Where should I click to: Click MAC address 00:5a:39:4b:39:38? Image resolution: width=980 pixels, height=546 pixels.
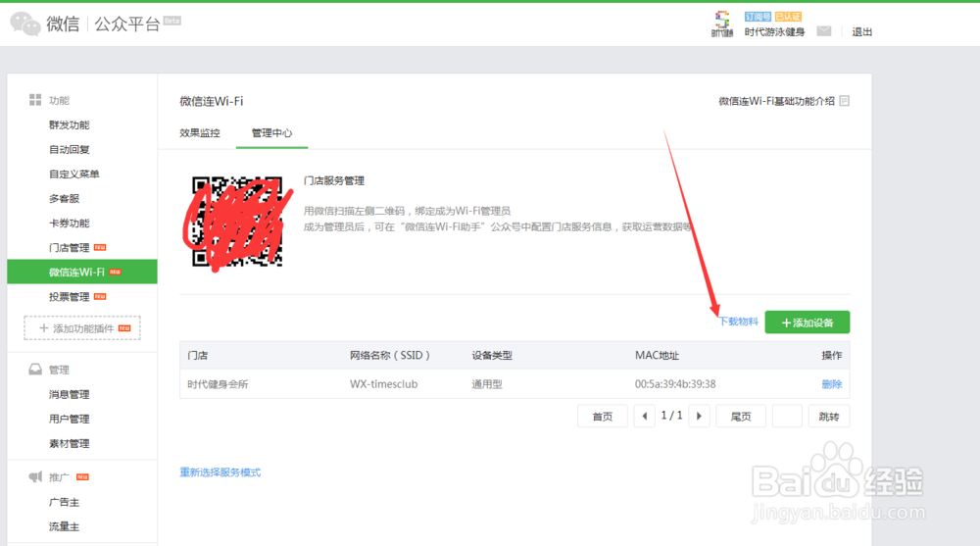tap(675, 384)
